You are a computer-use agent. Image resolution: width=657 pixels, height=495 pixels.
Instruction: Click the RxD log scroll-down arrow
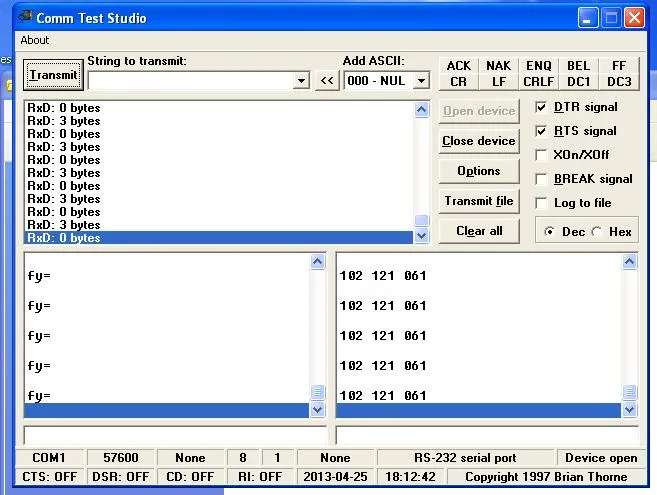pyautogui.click(x=422, y=236)
